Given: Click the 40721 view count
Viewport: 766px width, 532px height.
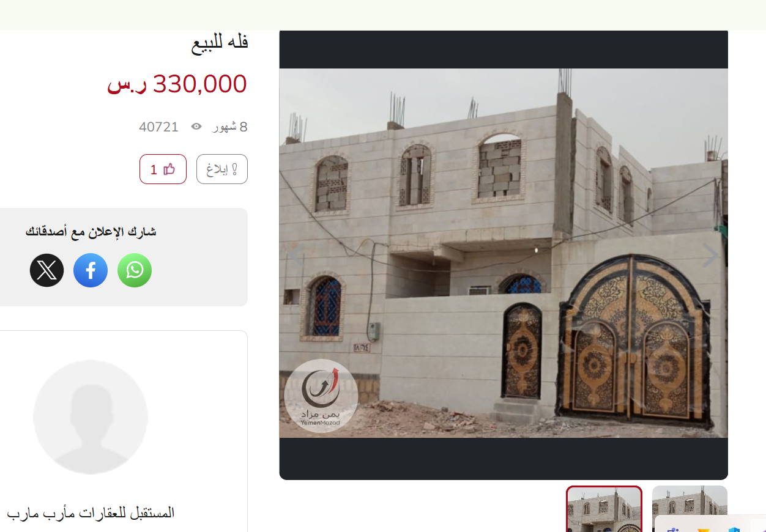Looking at the screenshot, I should tap(159, 127).
